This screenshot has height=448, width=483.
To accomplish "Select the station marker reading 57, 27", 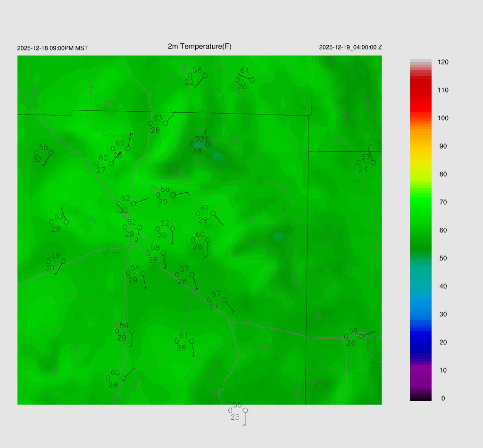I will 224,300.
